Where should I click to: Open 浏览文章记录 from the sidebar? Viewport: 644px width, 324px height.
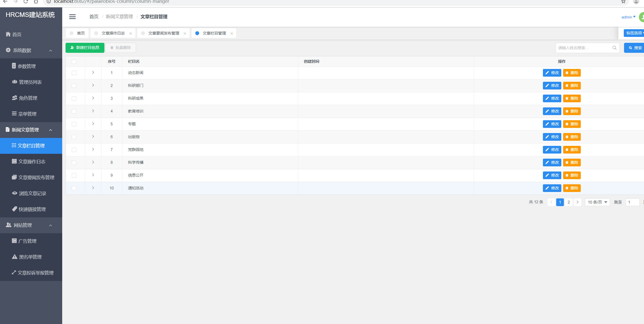(x=32, y=193)
